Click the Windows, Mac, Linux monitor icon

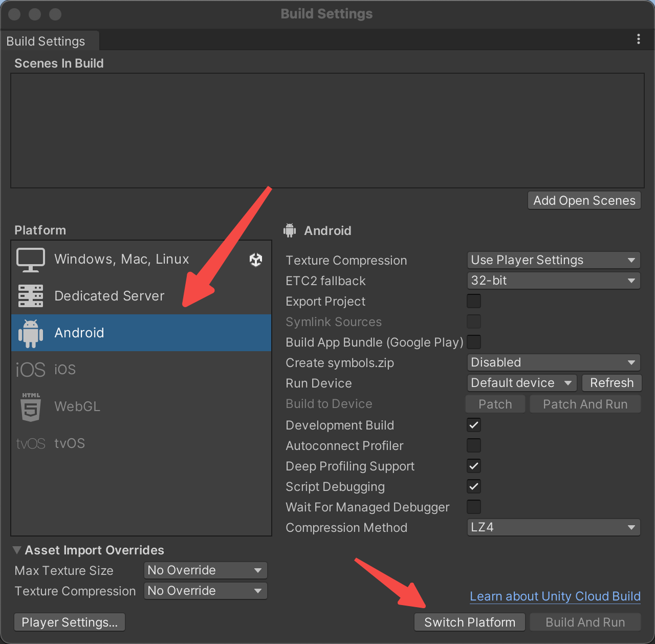point(31,259)
